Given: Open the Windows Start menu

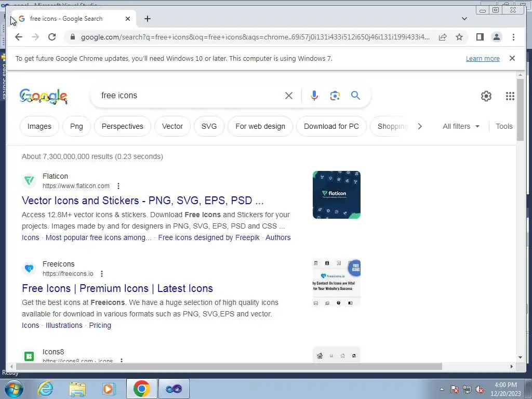Looking at the screenshot, I should 14,389.
